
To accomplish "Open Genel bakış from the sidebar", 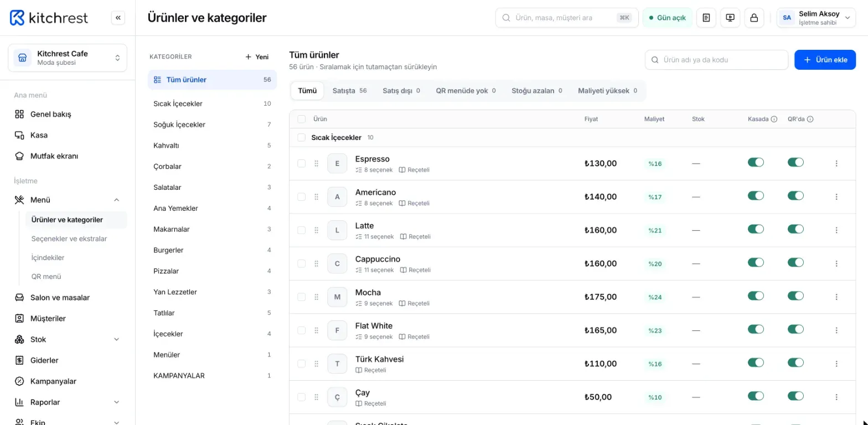I will coord(68,115).
